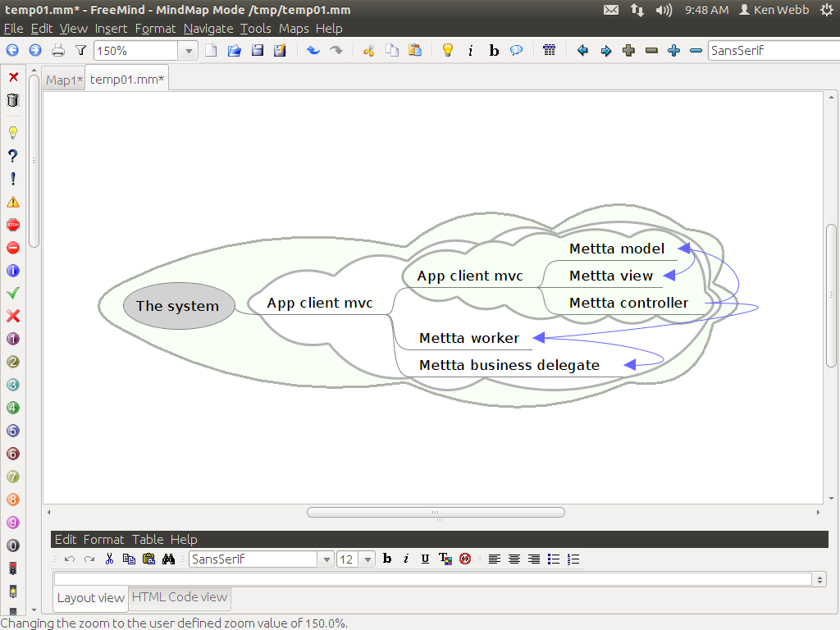Switch to HTML Code view
The image size is (840, 630).
click(x=179, y=597)
